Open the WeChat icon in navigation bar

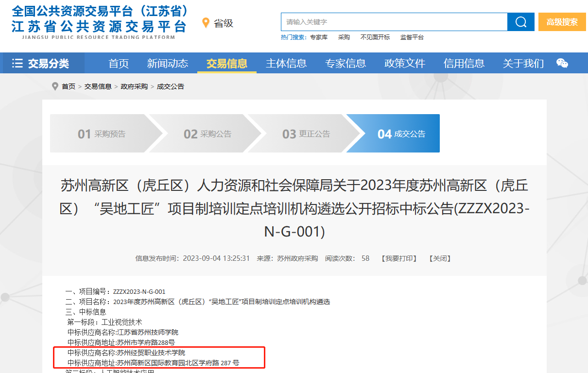(x=562, y=63)
